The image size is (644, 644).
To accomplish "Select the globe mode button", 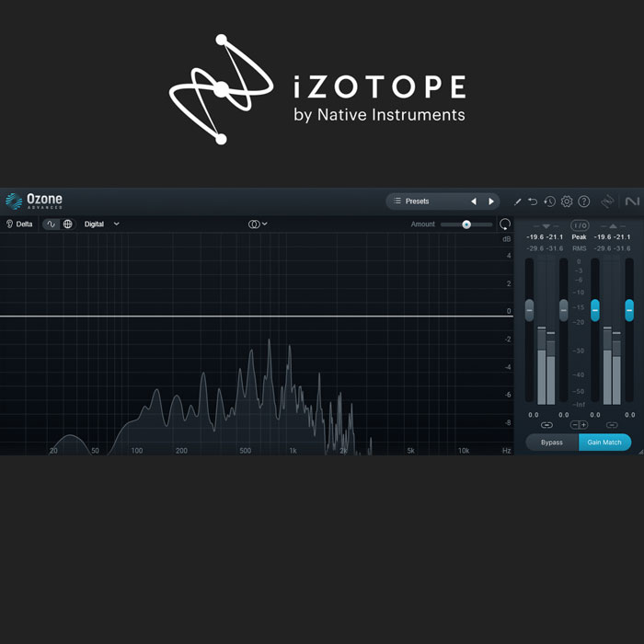I will (68, 224).
